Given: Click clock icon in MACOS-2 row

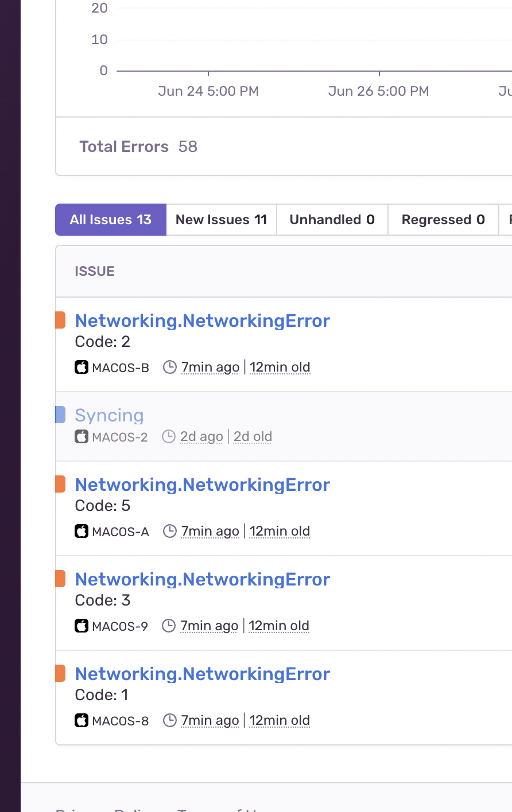Looking at the screenshot, I should [x=169, y=436].
